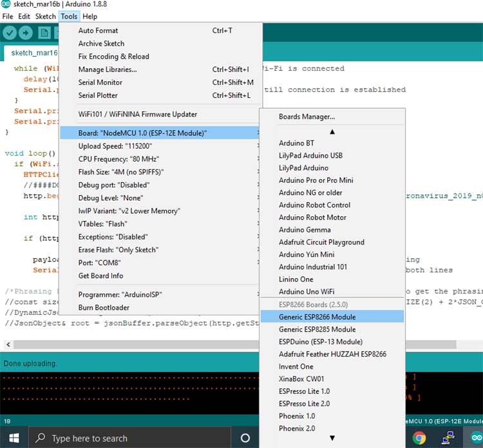Select LilyPad Arduino USB board
The width and height of the screenshot is (483, 448).
(x=332, y=156)
